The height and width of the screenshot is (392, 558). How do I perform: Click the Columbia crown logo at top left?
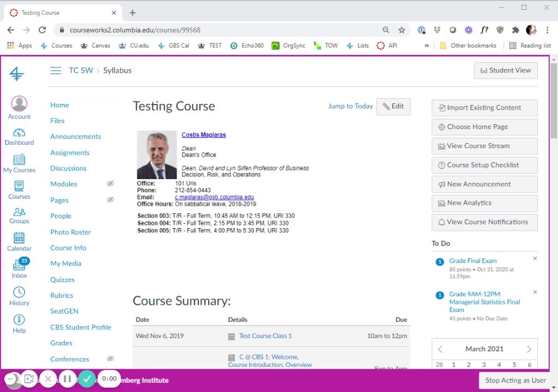[16, 73]
